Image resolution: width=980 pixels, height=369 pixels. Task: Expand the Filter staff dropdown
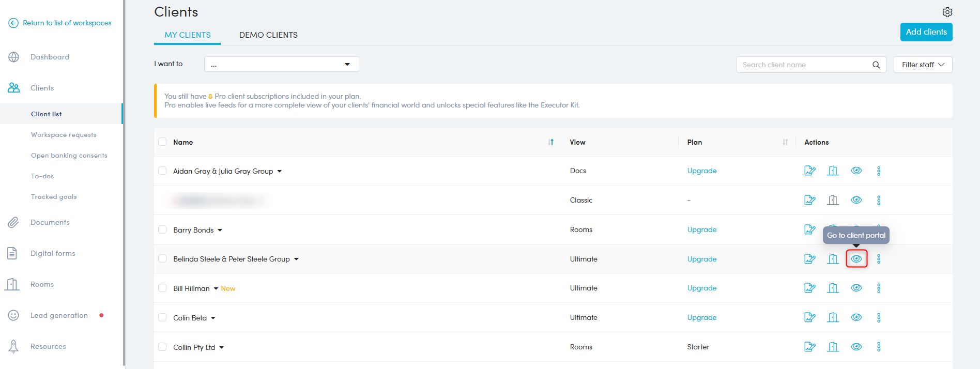922,65
